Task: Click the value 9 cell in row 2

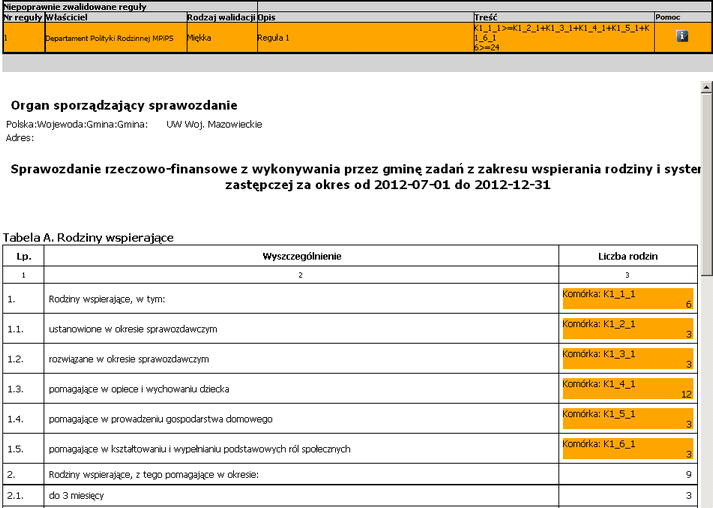Action: (x=627, y=473)
